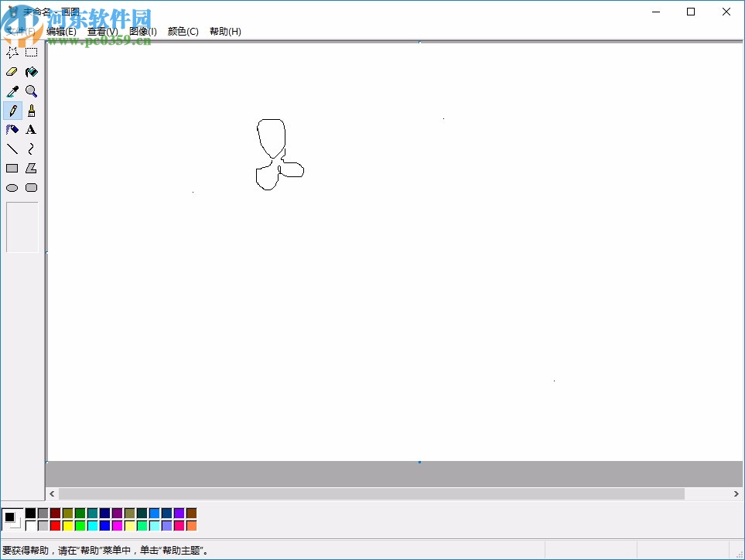Pick the straight Line tool

tap(12, 149)
